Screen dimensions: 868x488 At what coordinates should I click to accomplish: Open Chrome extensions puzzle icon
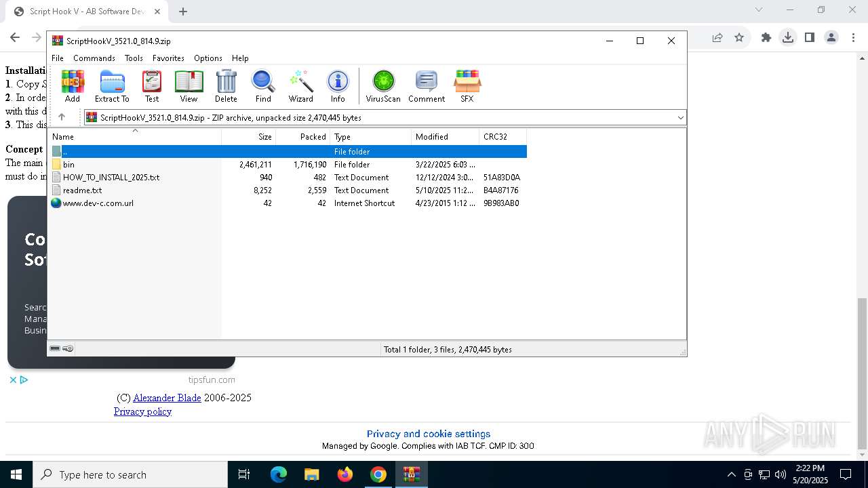766,37
